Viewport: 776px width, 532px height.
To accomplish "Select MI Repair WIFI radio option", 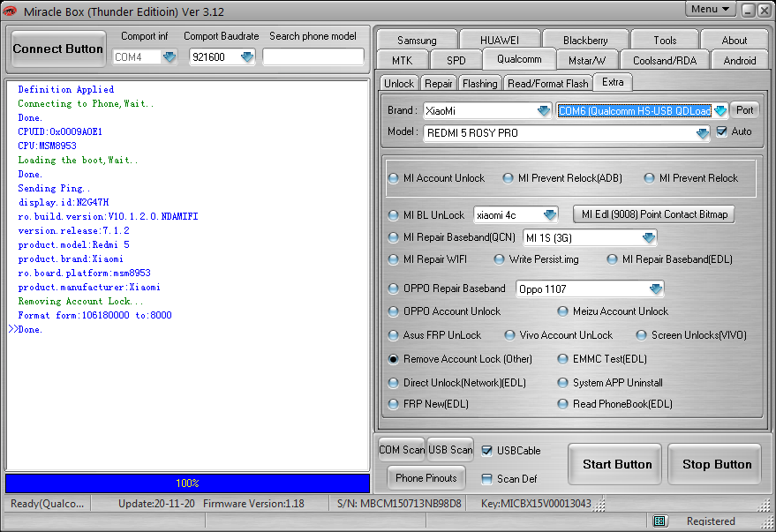I will point(394,259).
